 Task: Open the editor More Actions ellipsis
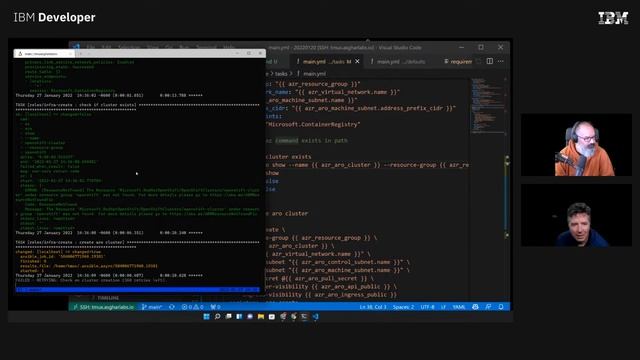(x=501, y=62)
